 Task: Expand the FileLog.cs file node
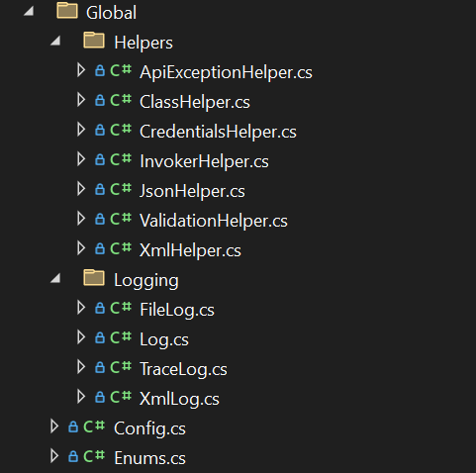point(81,308)
